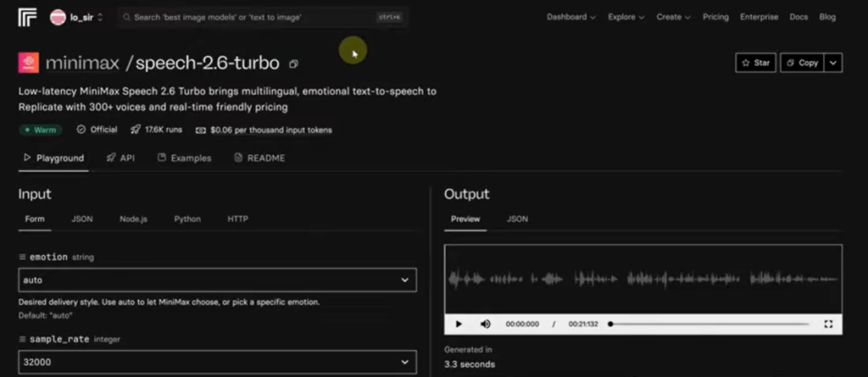Click the minimax model logo icon

28,63
